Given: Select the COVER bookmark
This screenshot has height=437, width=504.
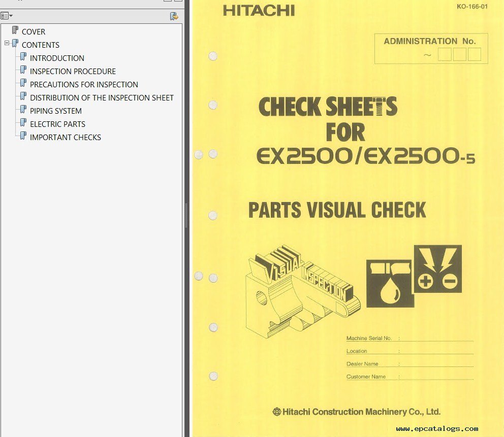Looking at the screenshot, I should pos(34,32).
